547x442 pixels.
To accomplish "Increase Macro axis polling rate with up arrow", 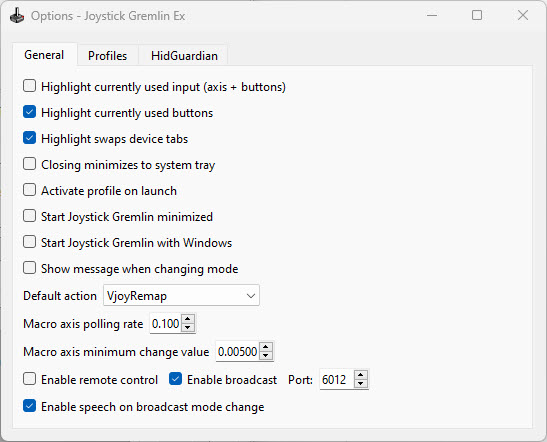I will point(188,319).
